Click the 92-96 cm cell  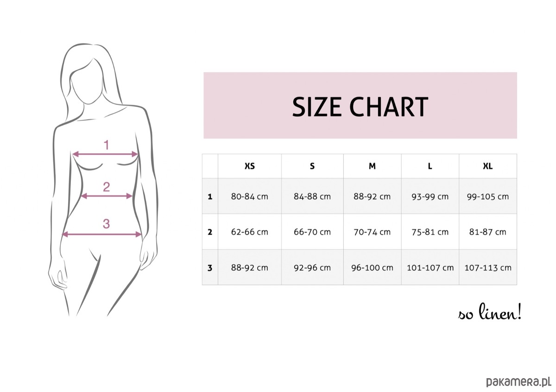pos(312,268)
